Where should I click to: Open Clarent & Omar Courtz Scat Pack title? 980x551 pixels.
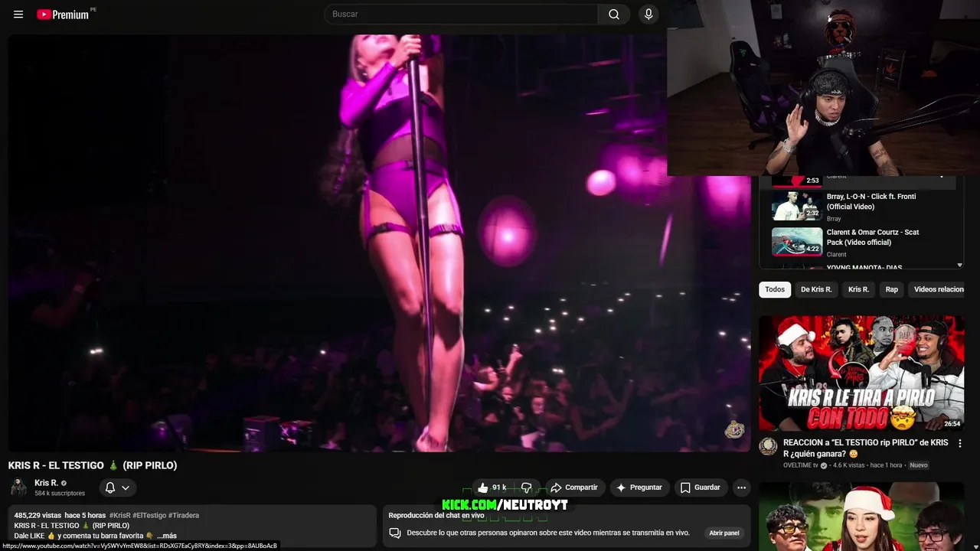[873, 237]
